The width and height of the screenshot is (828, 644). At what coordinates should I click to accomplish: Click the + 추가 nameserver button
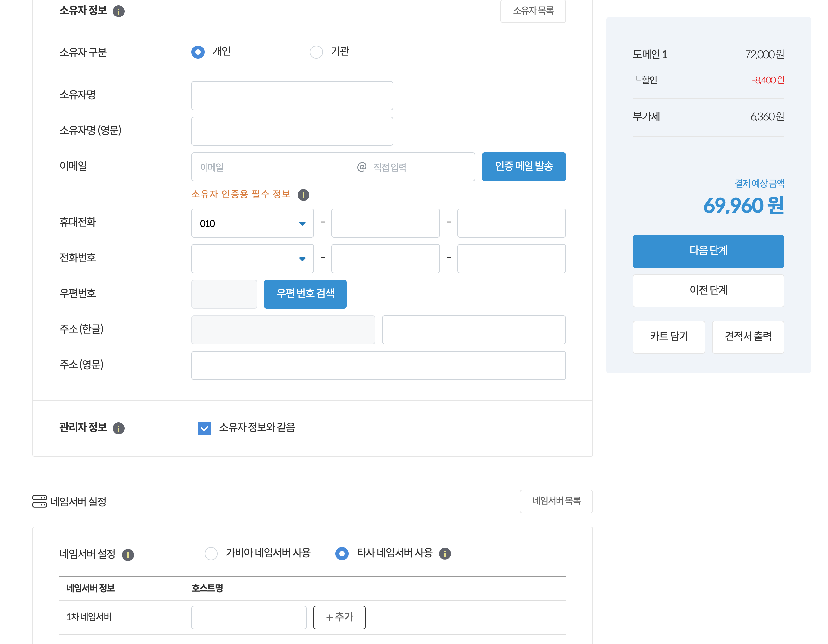[x=339, y=618]
